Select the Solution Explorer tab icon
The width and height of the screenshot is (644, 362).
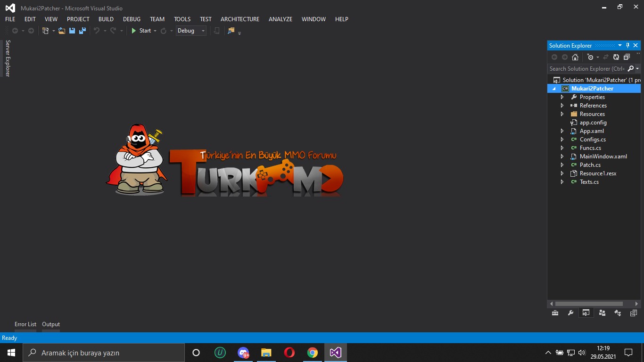click(586, 313)
